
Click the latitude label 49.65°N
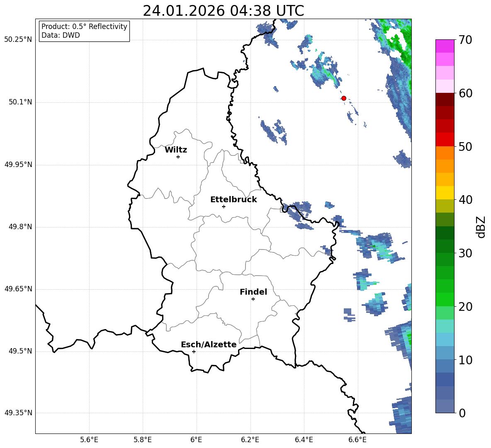click(x=18, y=289)
